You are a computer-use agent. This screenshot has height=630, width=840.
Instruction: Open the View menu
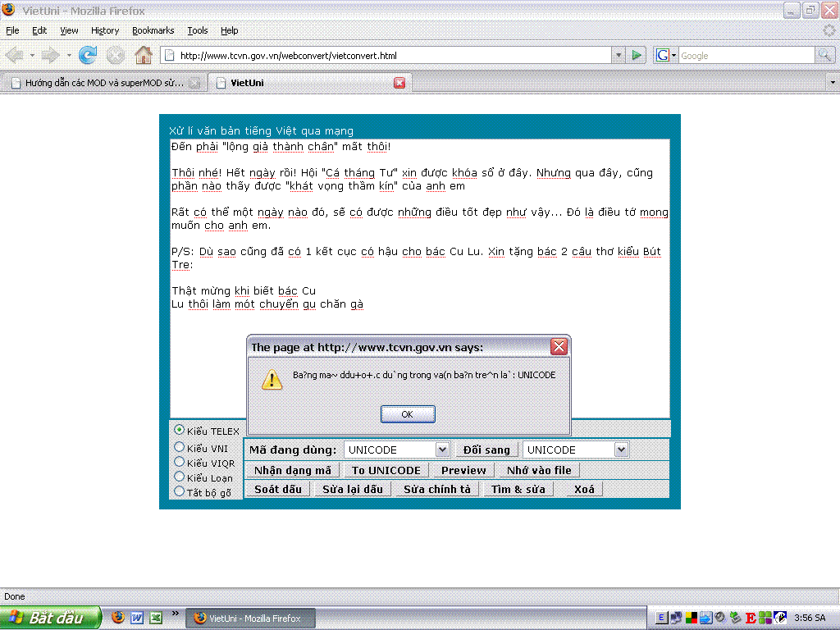[69, 30]
